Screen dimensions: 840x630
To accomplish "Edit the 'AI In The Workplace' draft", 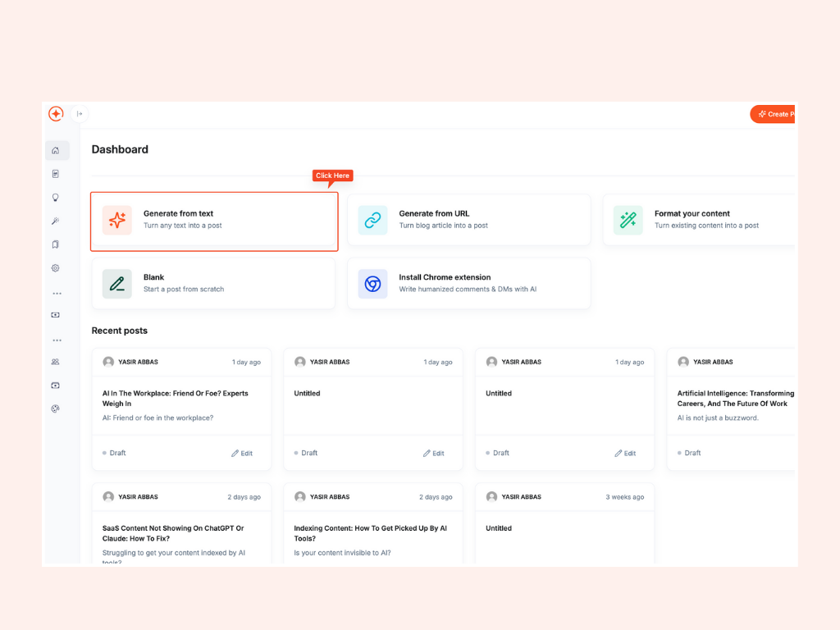I will click(242, 453).
